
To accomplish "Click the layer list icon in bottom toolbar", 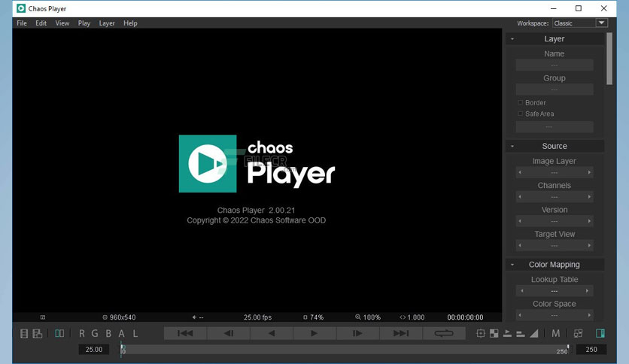I will coord(24,333).
